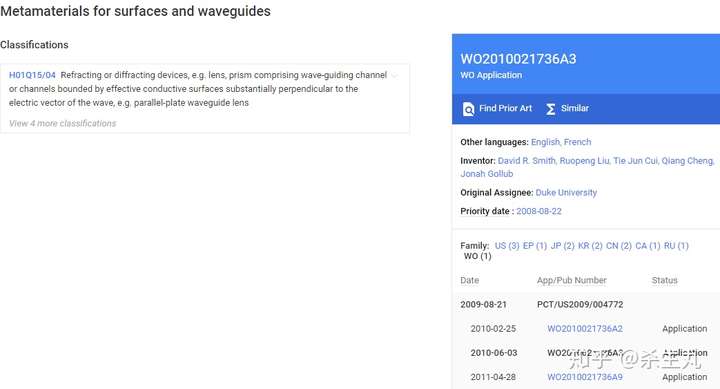Open French language version
Screen dimensions: 720x389
[577, 142]
